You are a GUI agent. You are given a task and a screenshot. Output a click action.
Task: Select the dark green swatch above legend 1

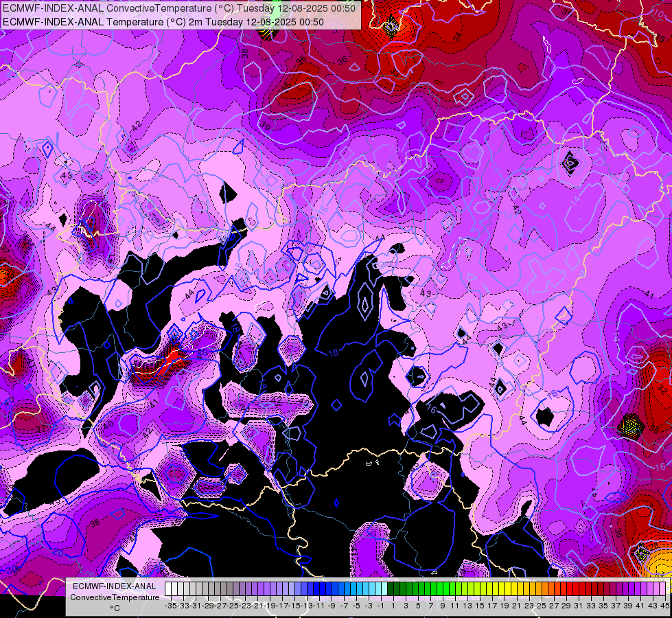391,589
